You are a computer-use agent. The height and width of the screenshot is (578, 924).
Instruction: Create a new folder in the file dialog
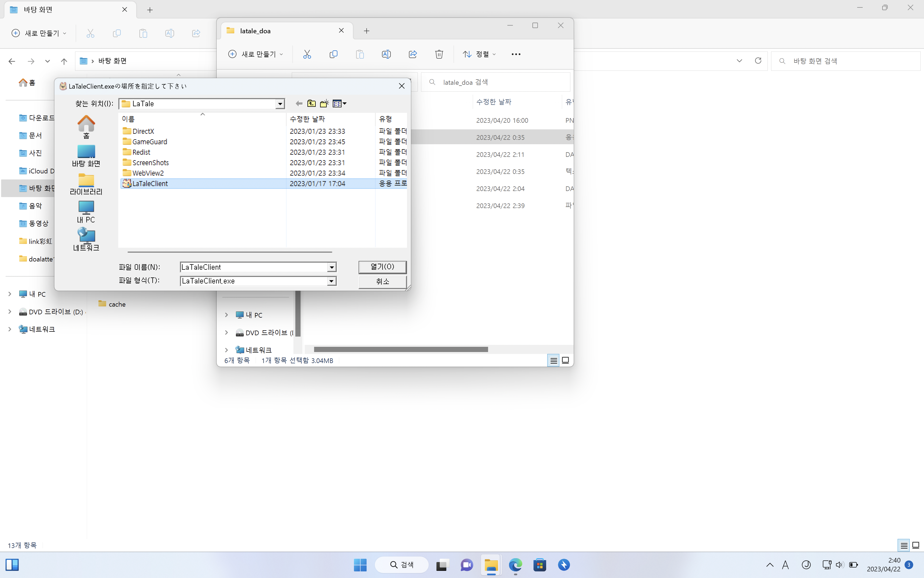tap(324, 103)
